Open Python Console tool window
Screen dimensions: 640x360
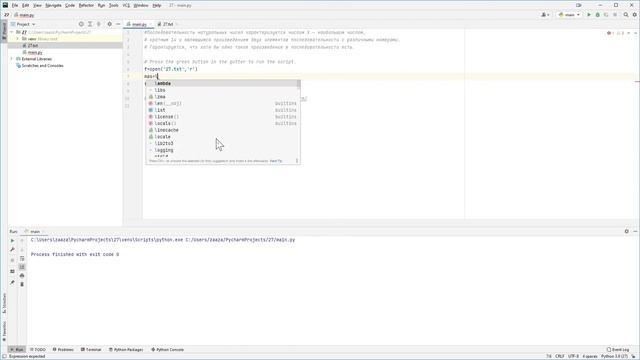click(168, 349)
